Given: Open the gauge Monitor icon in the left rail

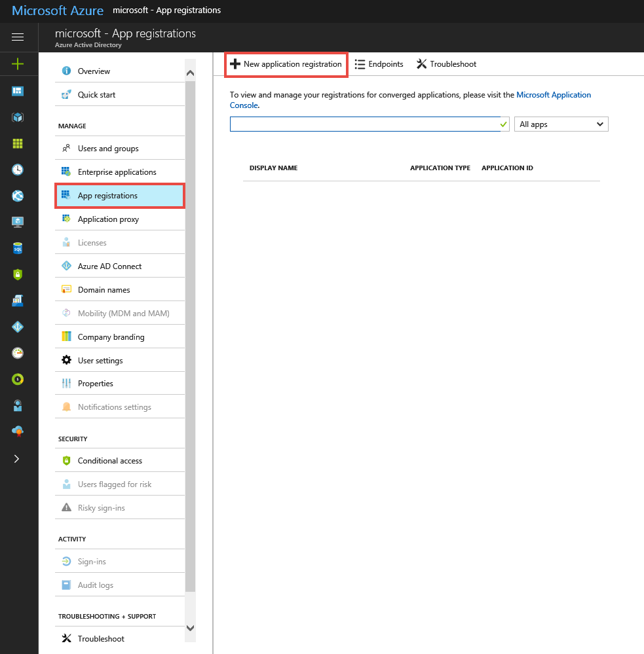Looking at the screenshot, I should (x=18, y=353).
